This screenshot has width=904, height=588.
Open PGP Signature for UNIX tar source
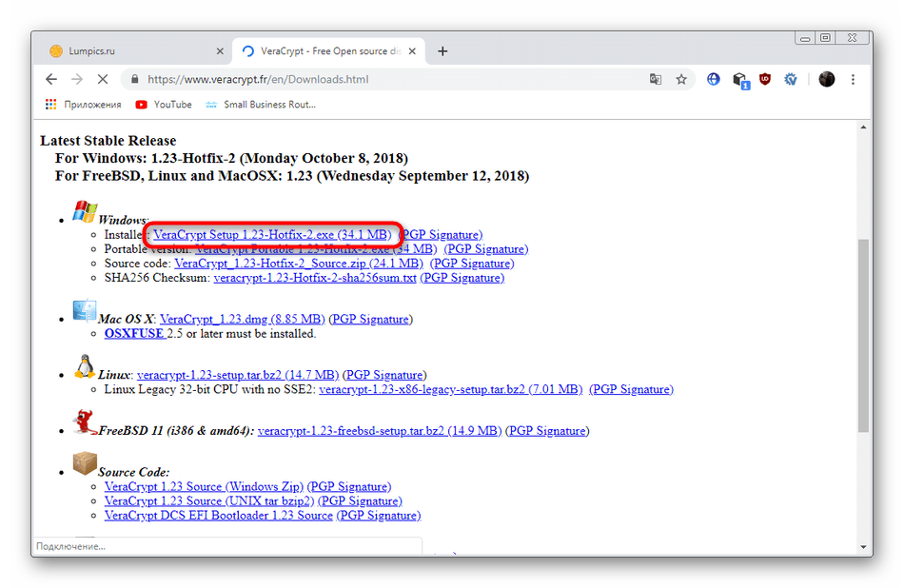coord(361,501)
